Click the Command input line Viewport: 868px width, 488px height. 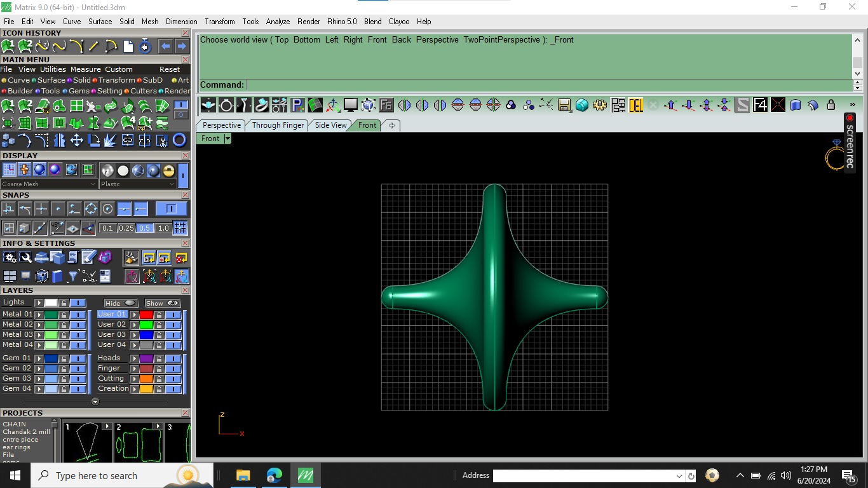click(549, 85)
